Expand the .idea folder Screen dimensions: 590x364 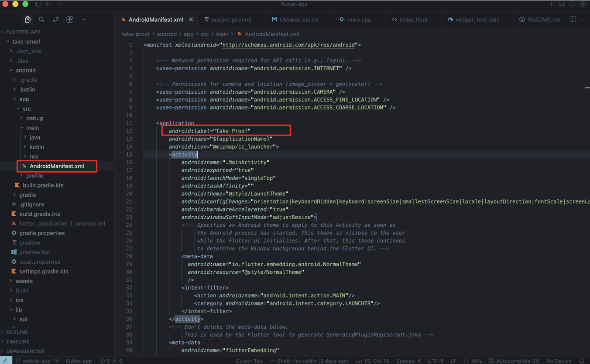pos(57,61)
